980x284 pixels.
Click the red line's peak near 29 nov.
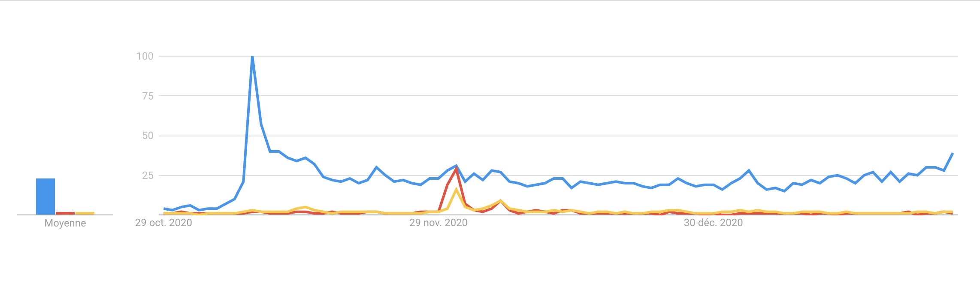pyautogui.click(x=456, y=169)
